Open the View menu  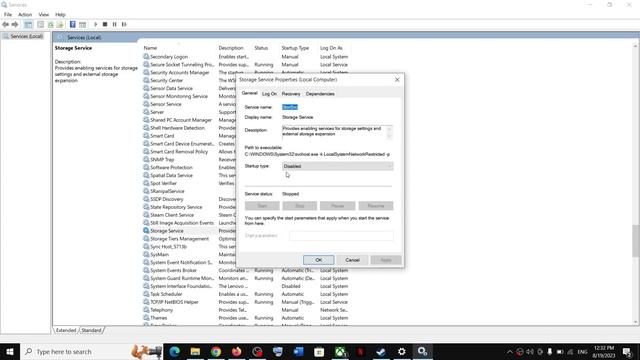44,14
